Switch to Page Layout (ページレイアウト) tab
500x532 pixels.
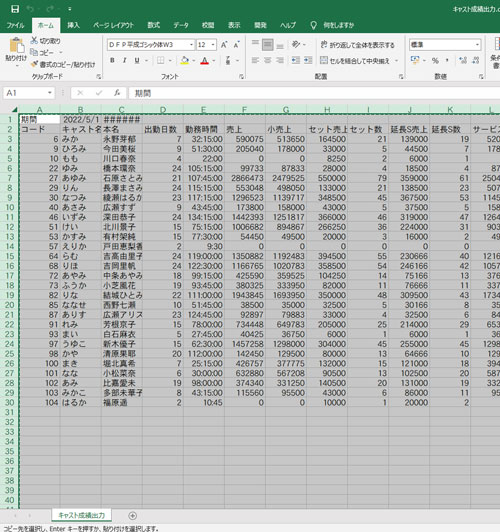click(113, 25)
